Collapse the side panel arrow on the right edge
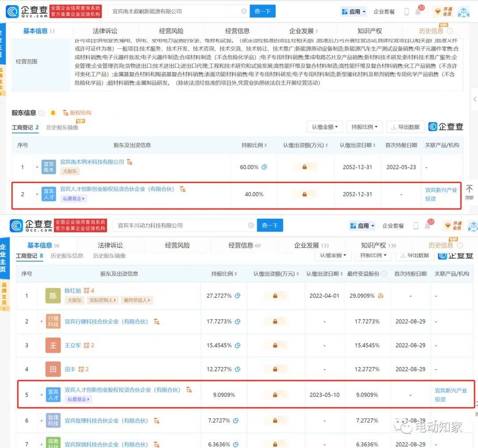The image size is (478, 448). (474, 99)
